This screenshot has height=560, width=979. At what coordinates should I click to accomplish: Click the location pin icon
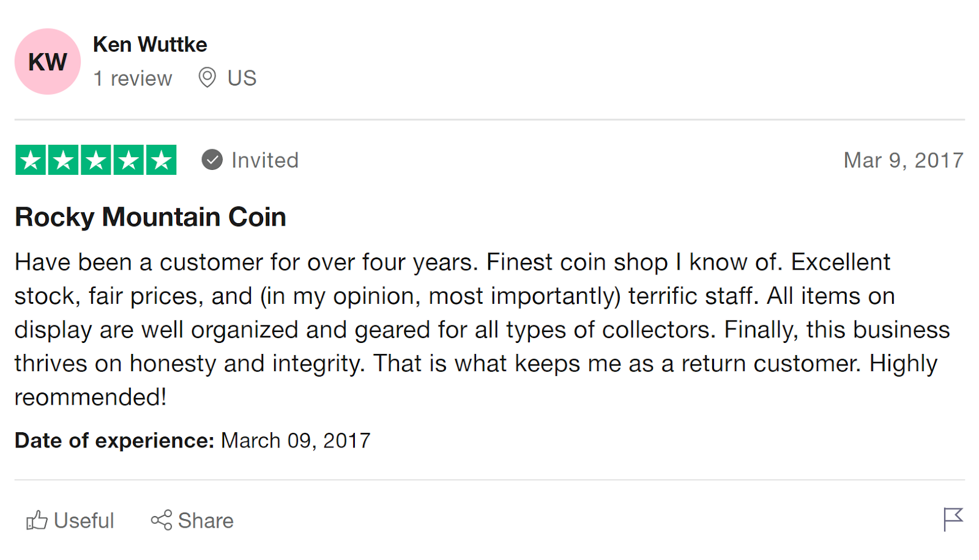tap(207, 78)
